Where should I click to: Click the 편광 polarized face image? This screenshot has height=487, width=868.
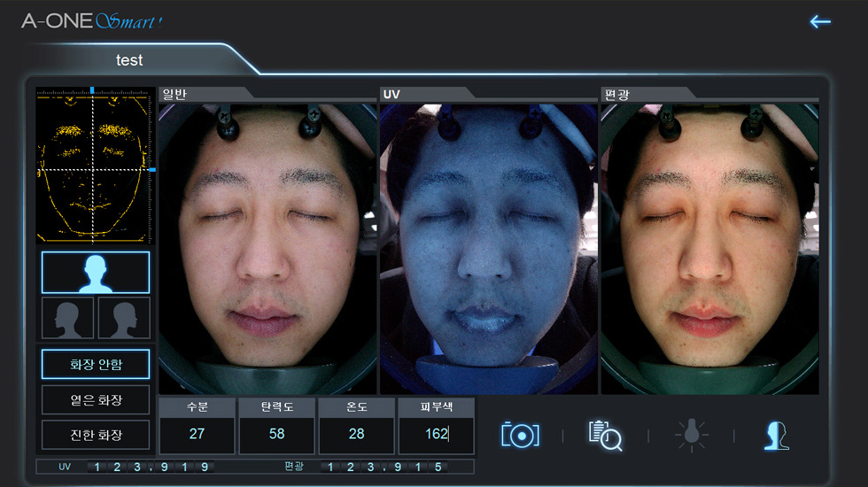pyautogui.click(x=709, y=248)
